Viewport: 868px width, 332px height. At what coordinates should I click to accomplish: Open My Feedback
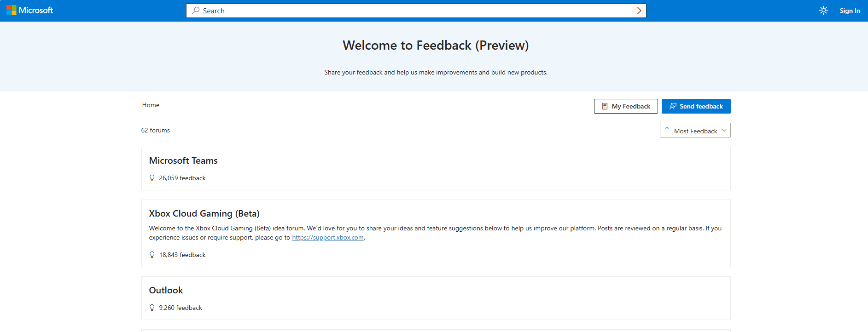[x=626, y=106]
